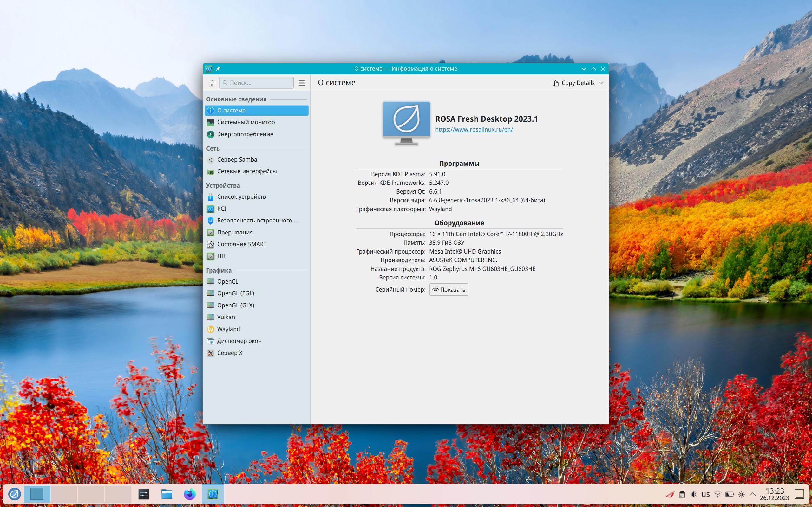Expand the hidden system tray icons arrow
Viewport: 812px width, 507px height.
point(753,494)
